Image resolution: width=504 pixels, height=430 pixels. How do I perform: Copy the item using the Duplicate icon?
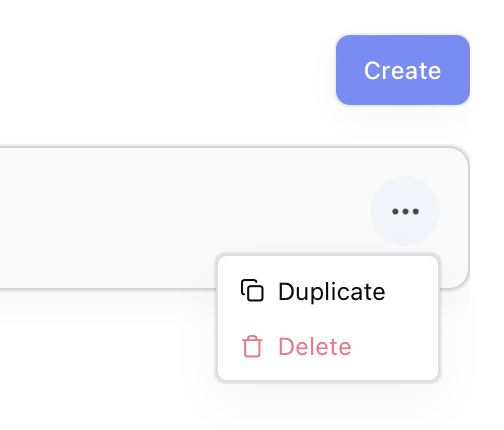pyautogui.click(x=252, y=291)
